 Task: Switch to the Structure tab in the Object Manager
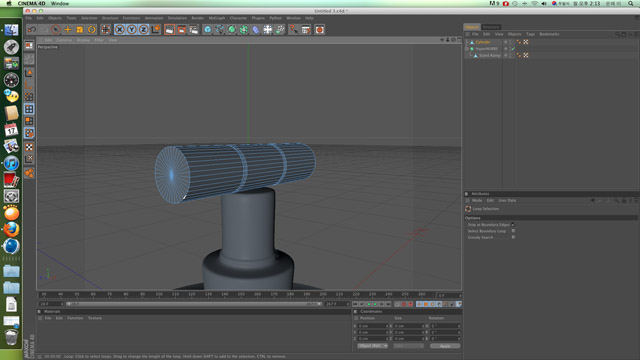[x=491, y=27]
